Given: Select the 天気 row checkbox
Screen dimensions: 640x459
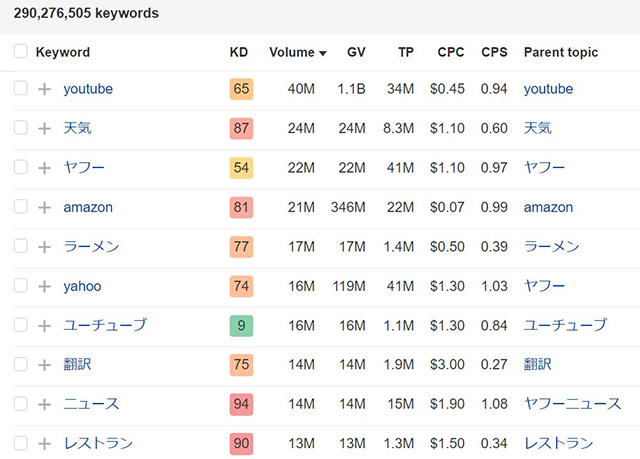Looking at the screenshot, I should 21,127.
